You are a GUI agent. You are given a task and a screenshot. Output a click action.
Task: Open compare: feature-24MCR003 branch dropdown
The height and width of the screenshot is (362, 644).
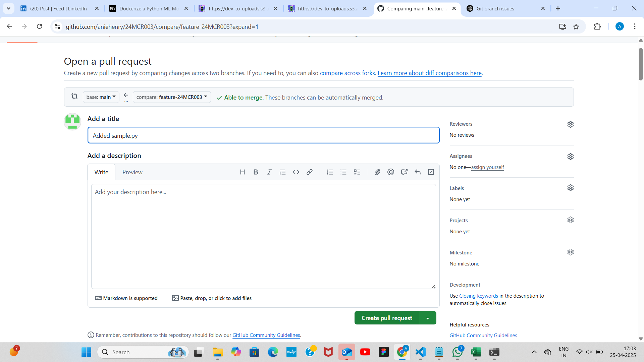pos(172,97)
